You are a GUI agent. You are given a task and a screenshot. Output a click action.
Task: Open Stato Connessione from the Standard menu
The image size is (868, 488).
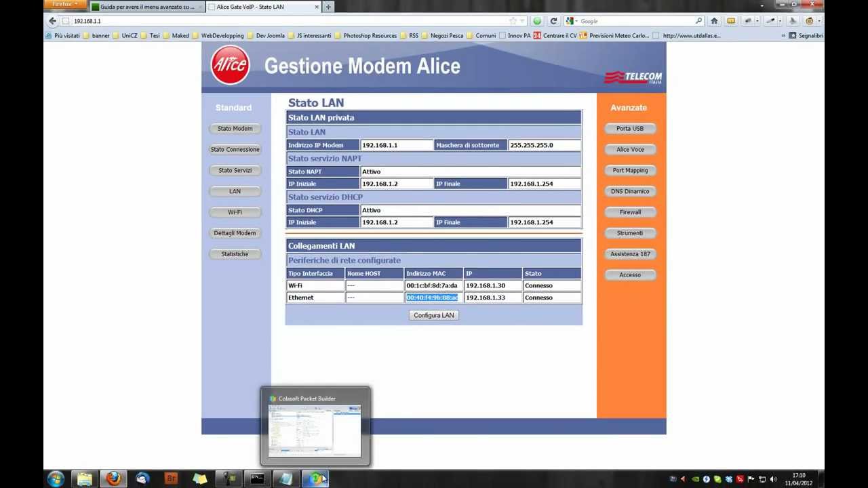point(235,149)
